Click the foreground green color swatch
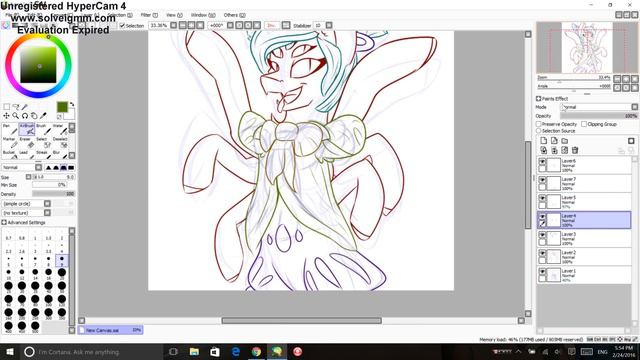640x360 pixels. [62, 107]
